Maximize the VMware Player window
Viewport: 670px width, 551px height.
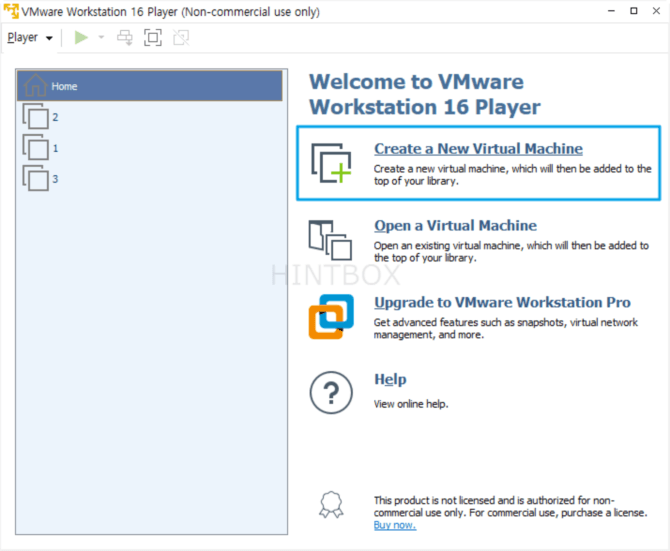pyautogui.click(x=634, y=11)
